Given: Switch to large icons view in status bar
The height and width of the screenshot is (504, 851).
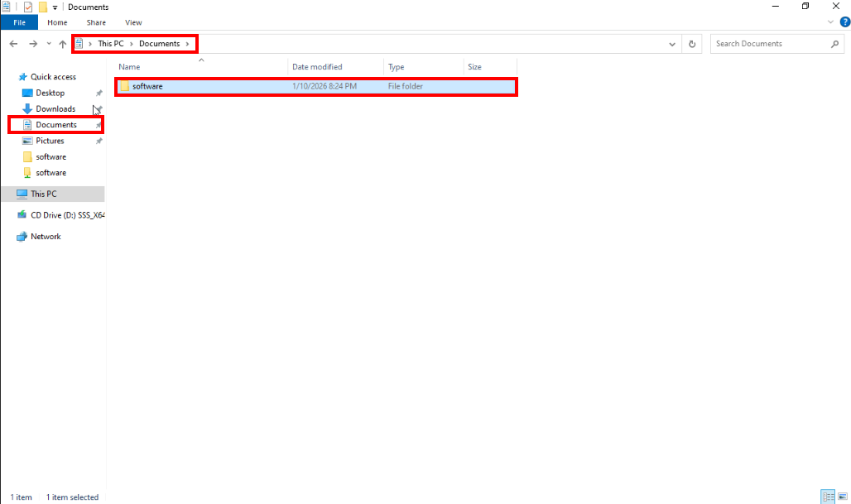Looking at the screenshot, I should coord(844,497).
